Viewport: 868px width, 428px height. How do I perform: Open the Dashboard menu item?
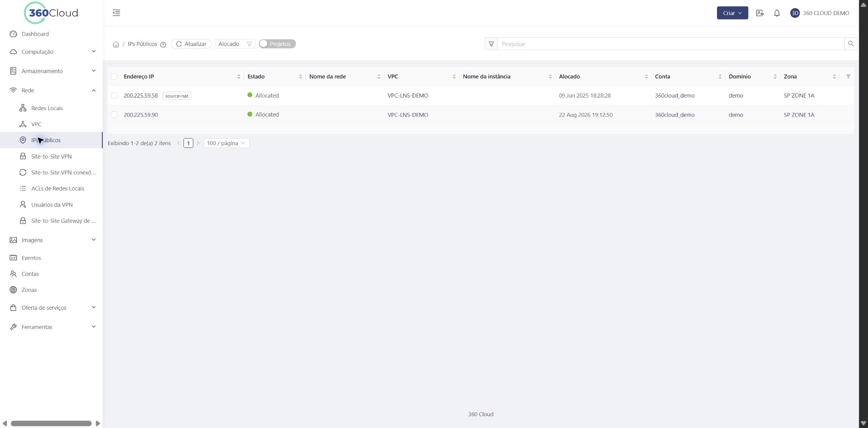35,34
